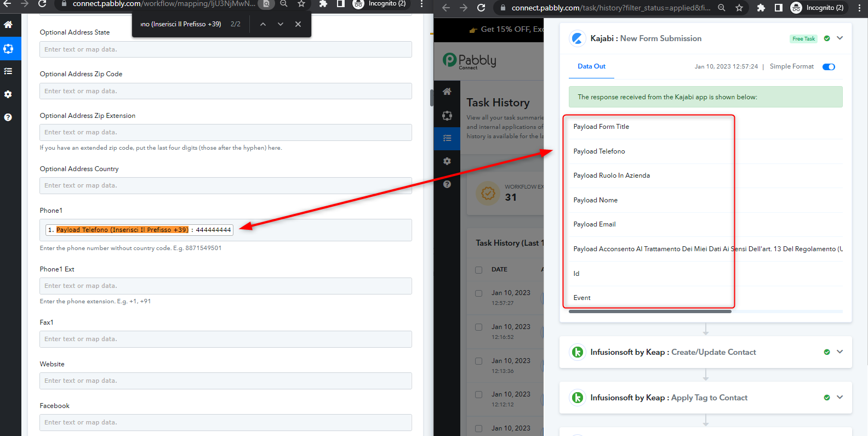The height and width of the screenshot is (436, 868).
Task: Expand the Apply Tag to Contact step
Action: click(840, 398)
